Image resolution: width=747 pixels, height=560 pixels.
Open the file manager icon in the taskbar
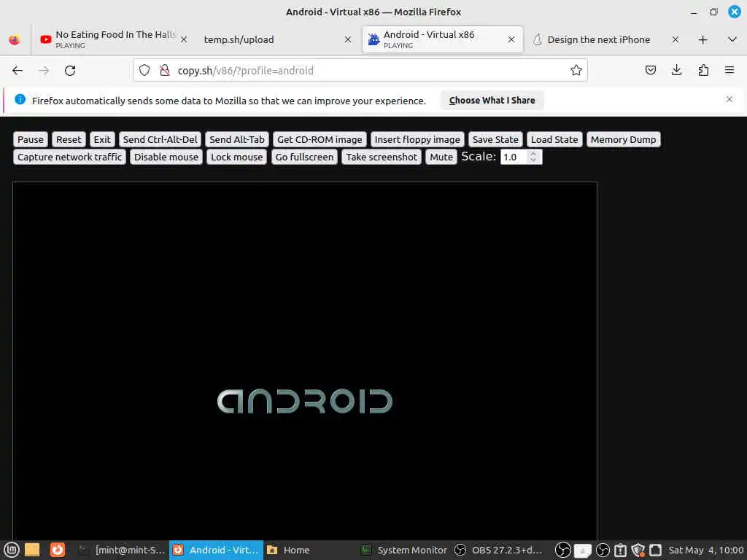(32, 550)
